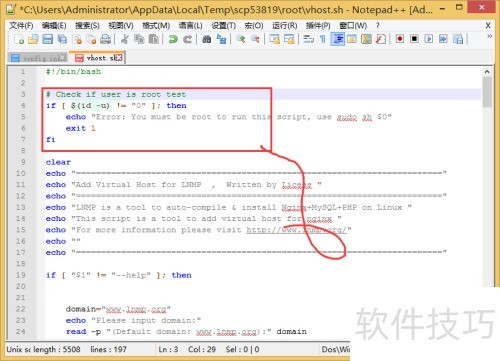Switch to the config.ini tab
Screen dimensions: 500x361
pyautogui.click(x=38, y=58)
